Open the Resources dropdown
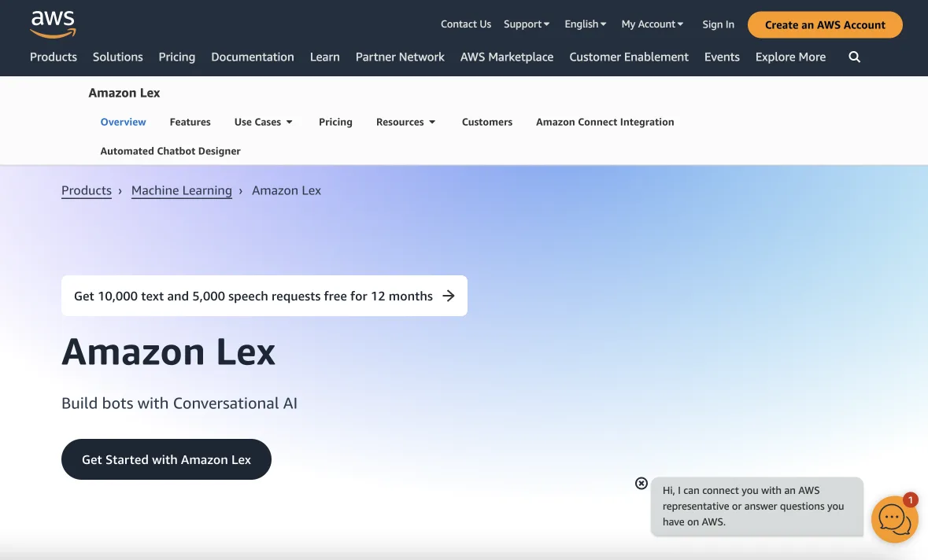Viewport: 928px width, 560px height. (405, 122)
